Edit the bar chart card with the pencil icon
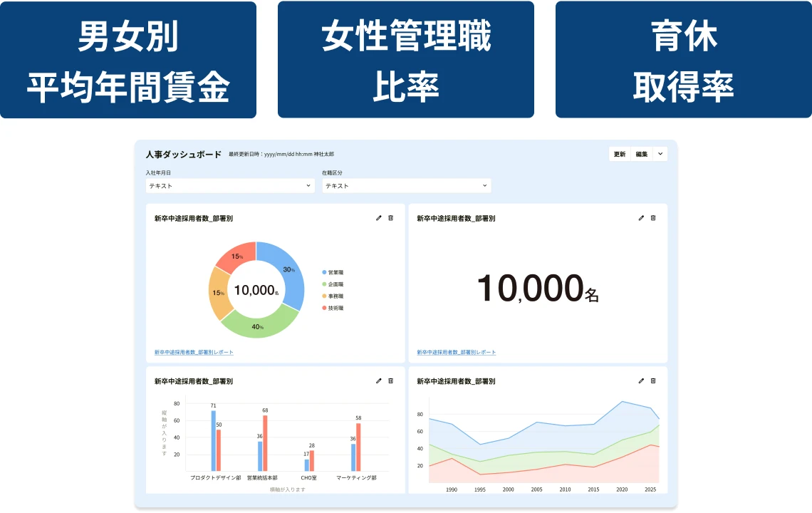Viewport: 812px width, 513px height. 378,381
